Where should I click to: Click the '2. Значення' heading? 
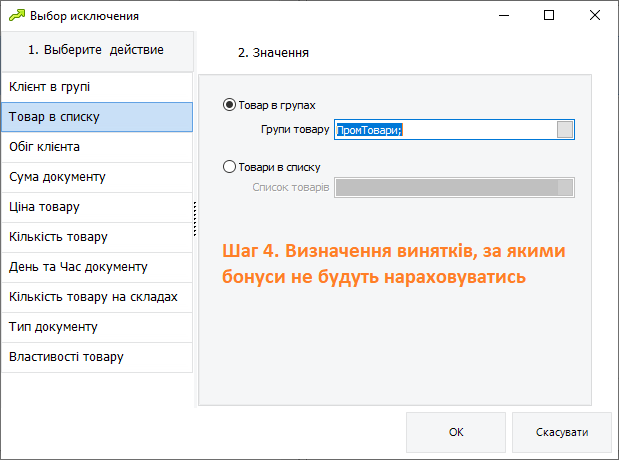(273, 53)
